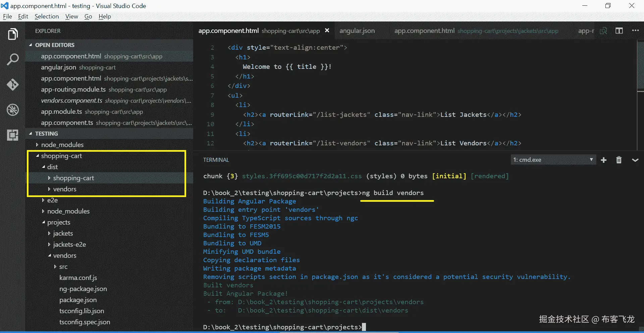644x333 pixels.
Task: Open the Go menu
Action: [88, 16]
